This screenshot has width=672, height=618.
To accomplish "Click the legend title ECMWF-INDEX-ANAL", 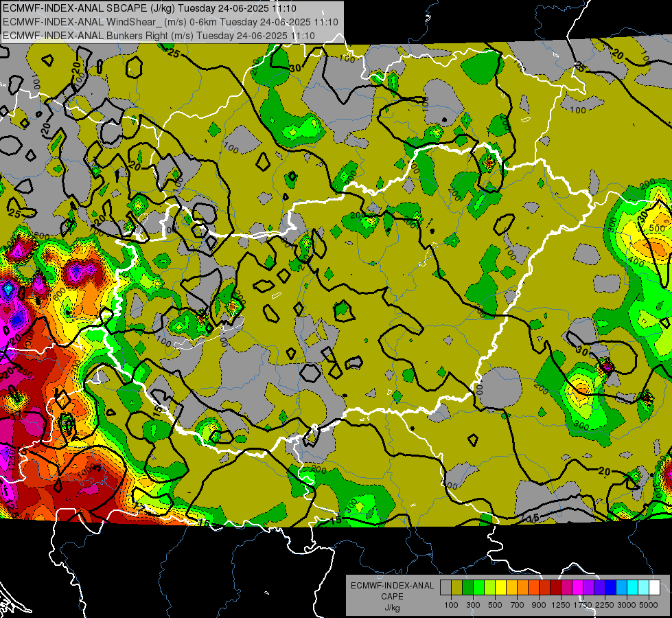I will pos(393,586).
